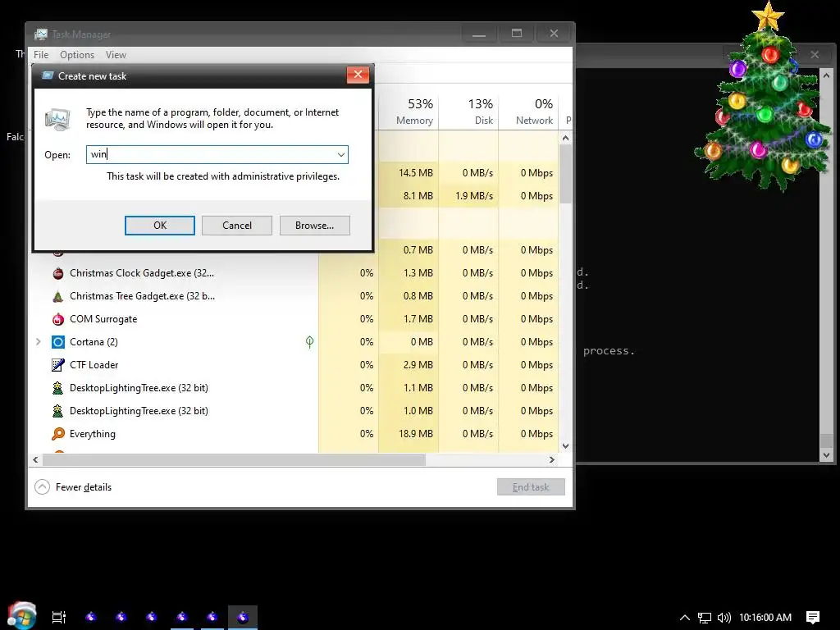Open the Start menu with Santa hat

tap(21, 616)
